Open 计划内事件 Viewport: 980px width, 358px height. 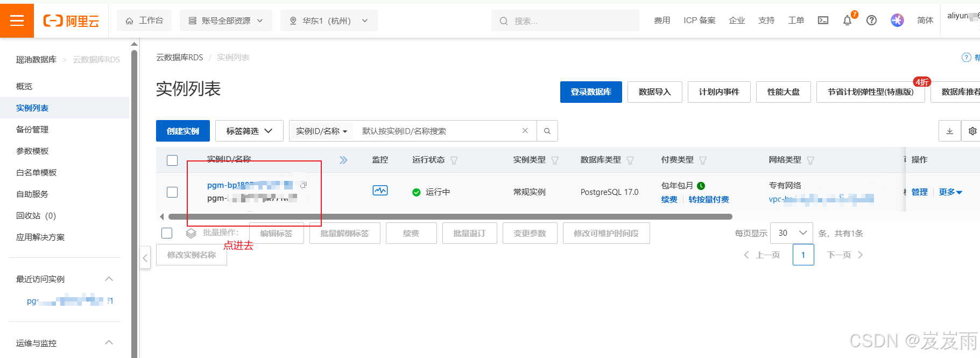[x=719, y=92]
